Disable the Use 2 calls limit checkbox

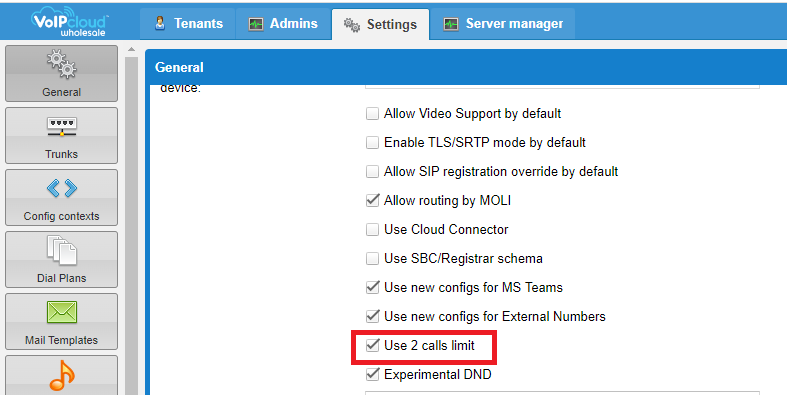[x=372, y=345]
